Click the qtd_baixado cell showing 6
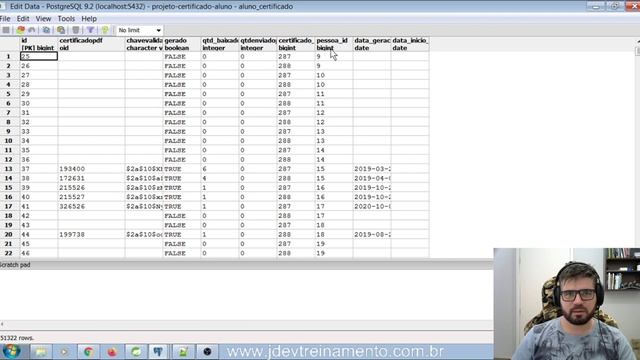Viewport: 640px width, 360px height. point(220,169)
